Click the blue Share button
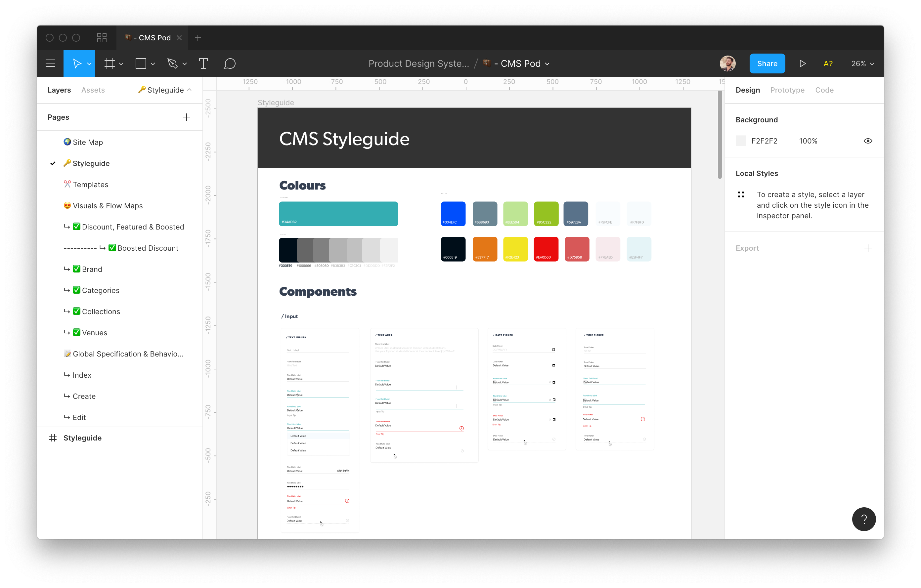921x588 pixels. 767,63
